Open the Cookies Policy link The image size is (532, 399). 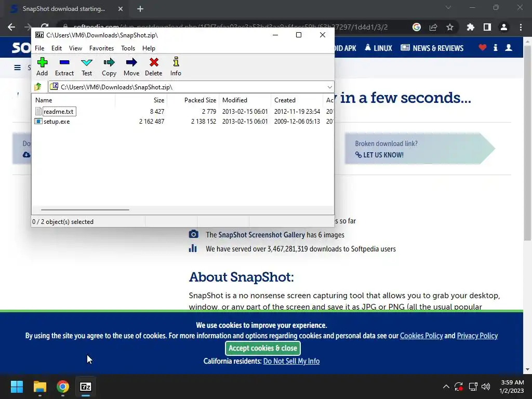[x=421, y=336]
